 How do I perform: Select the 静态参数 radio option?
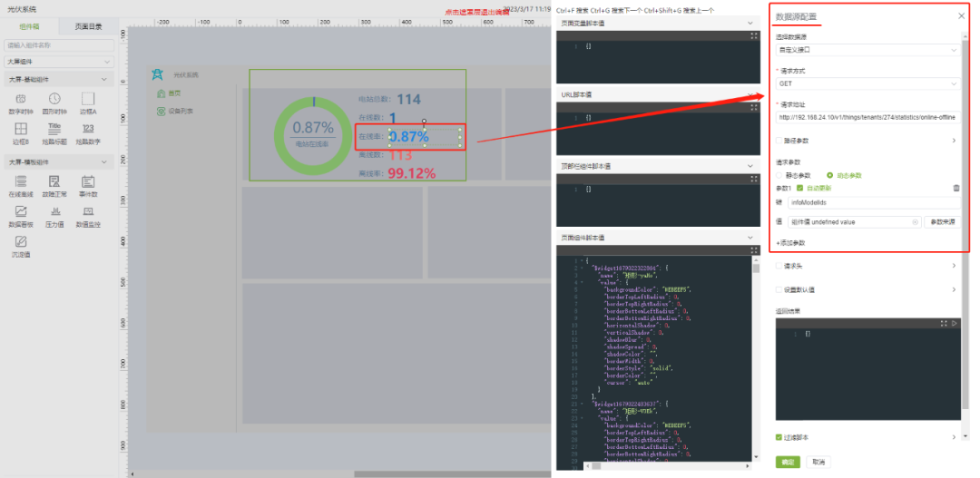tap(779, 175)
